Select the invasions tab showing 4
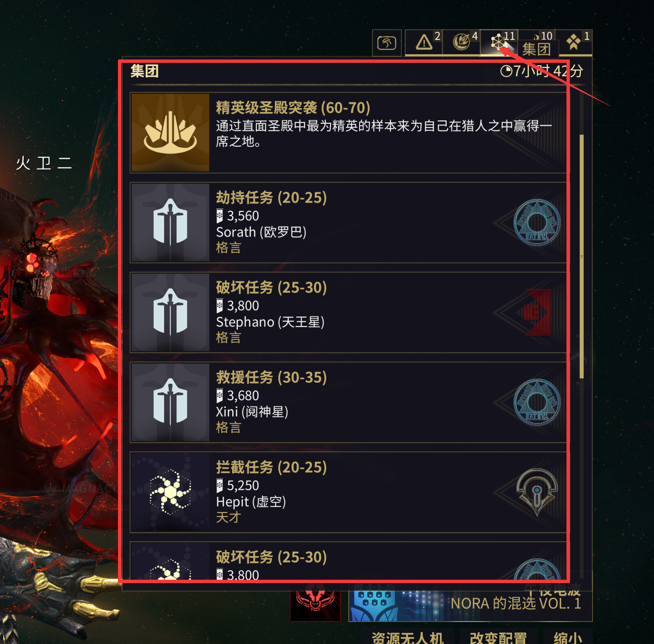 pyautogui.click(x=461, y=42)
